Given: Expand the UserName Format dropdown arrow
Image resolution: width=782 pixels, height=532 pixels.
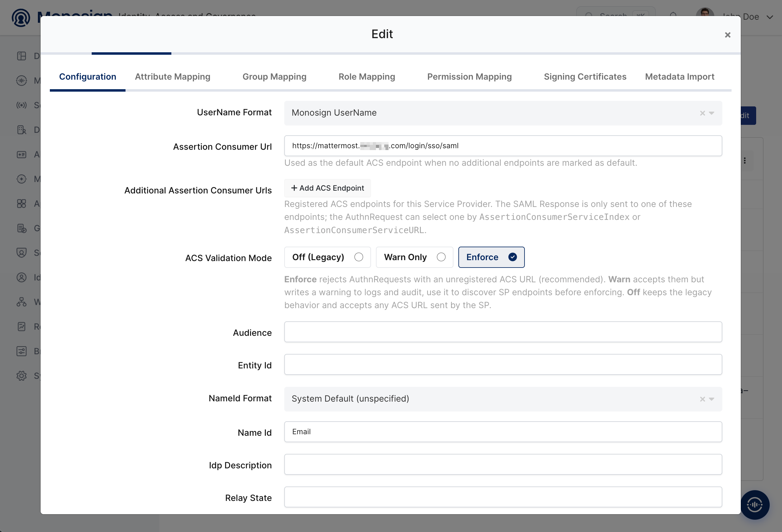Looking at the screenshot, I should (x=711, y=113).
